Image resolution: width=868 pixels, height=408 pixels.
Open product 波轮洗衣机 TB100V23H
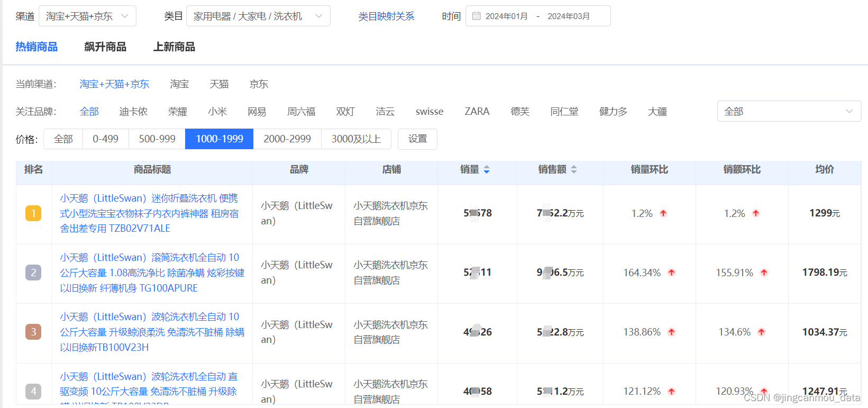152,332
